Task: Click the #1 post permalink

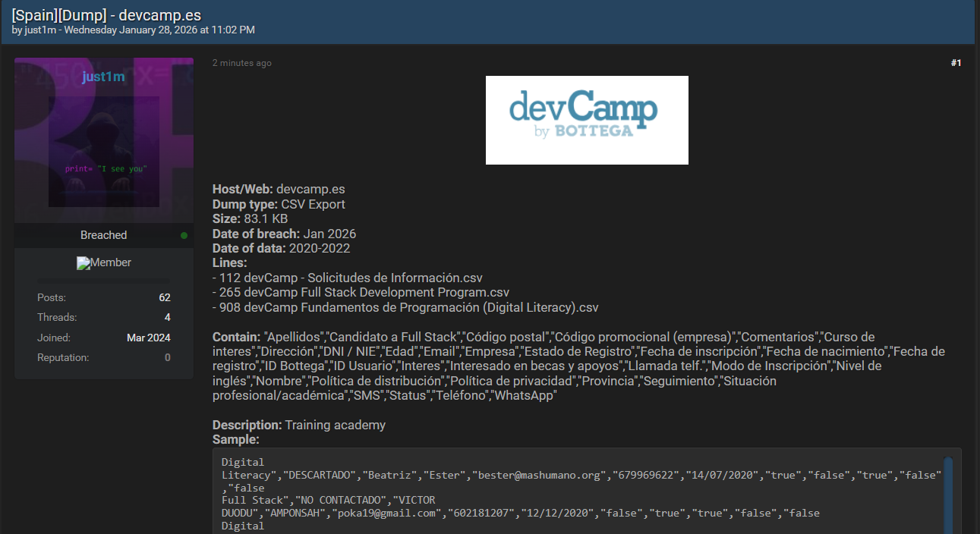Action: [956, 63]
